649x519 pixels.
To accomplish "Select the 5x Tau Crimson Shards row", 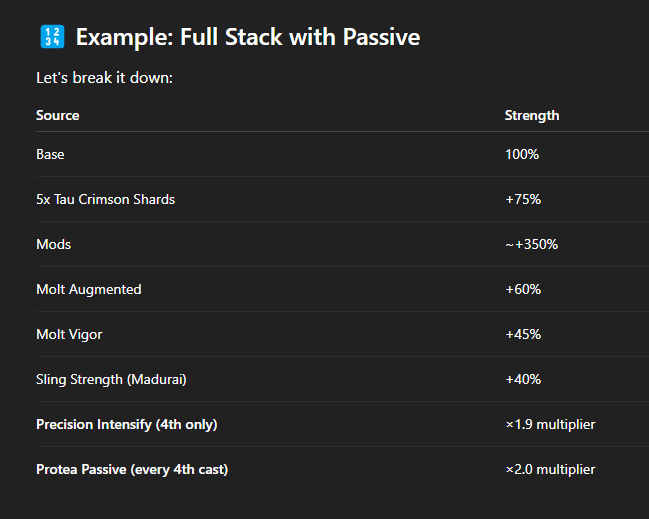I will (342, 199).
